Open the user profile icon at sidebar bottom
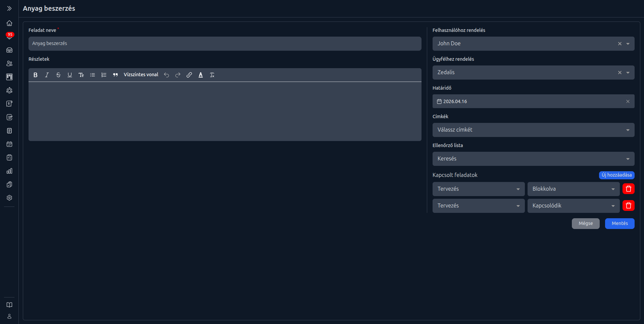 point(9,316)
